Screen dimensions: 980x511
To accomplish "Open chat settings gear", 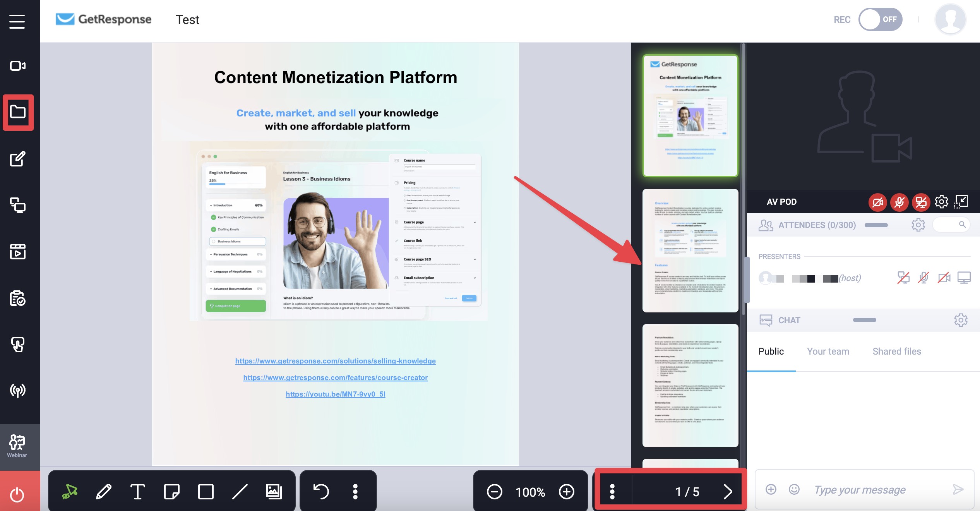I will pos(961,320).
